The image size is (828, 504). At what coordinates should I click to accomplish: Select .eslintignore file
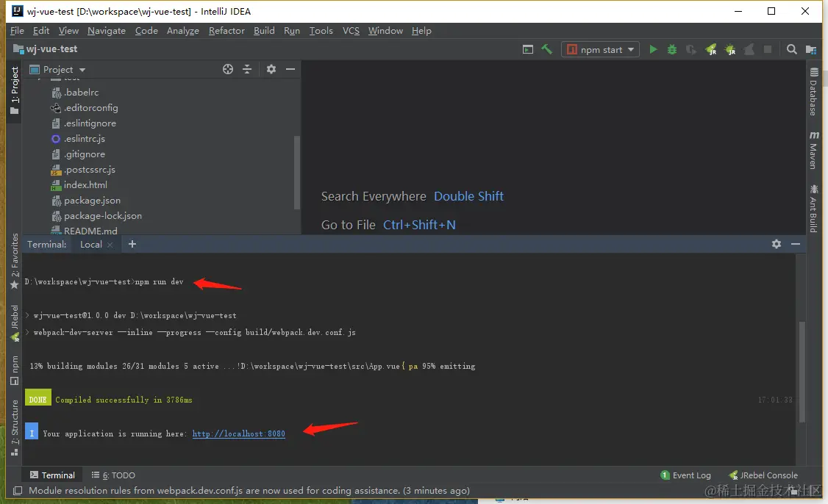[x=83, y=123]
